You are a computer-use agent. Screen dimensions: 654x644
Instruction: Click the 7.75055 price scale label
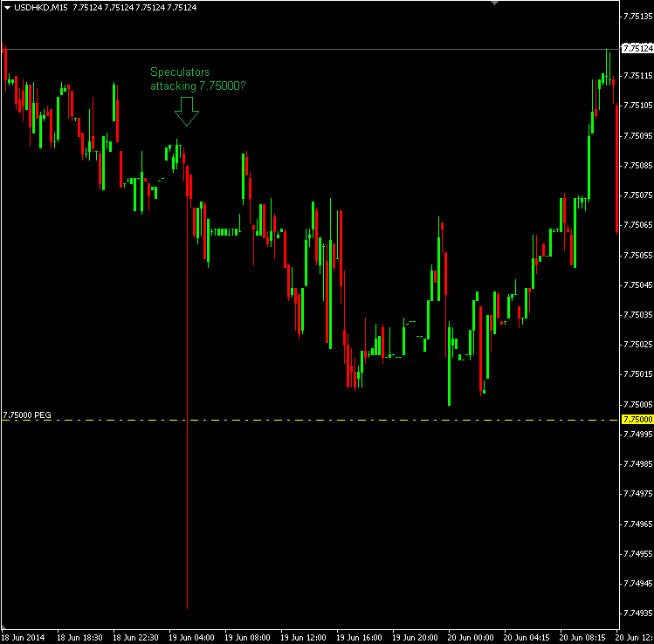[x=637, y=255]
